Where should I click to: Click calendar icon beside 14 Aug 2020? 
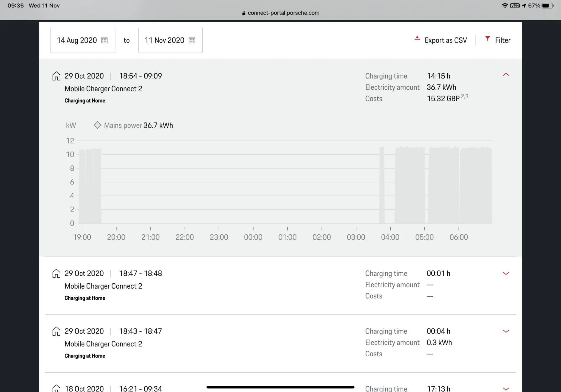(x=104, y=40)
